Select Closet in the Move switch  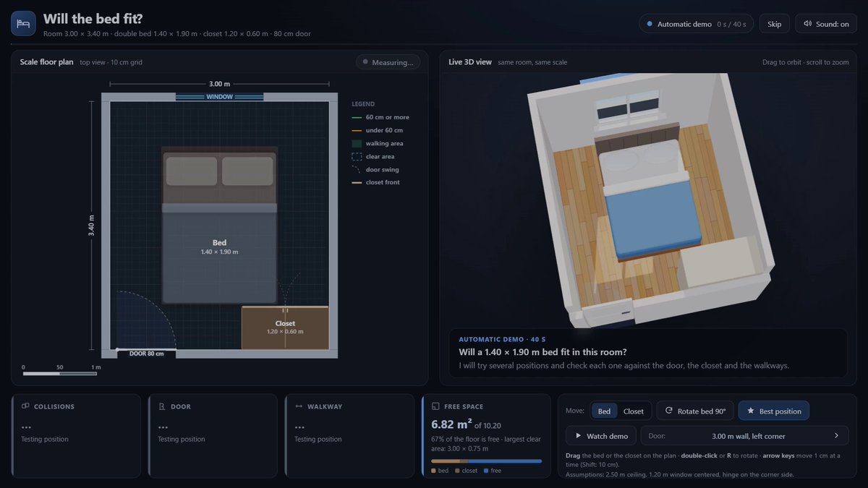(633, 411)
